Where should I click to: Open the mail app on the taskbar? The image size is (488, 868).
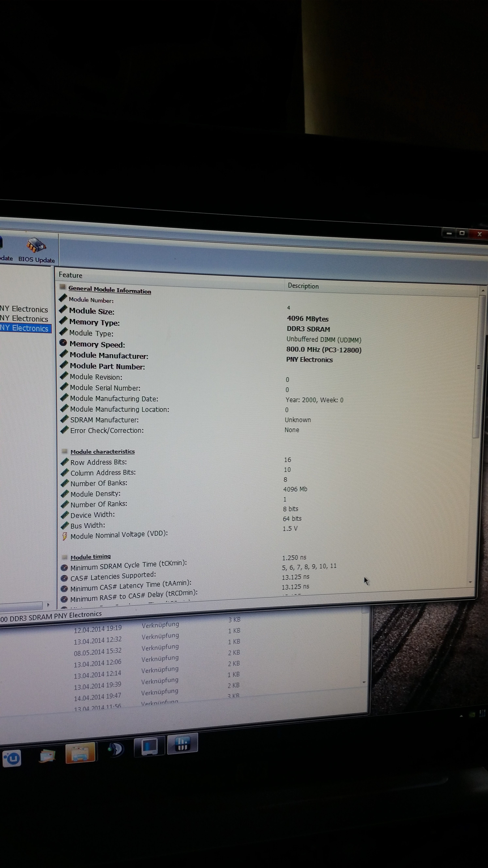click(x=48, y=755)
